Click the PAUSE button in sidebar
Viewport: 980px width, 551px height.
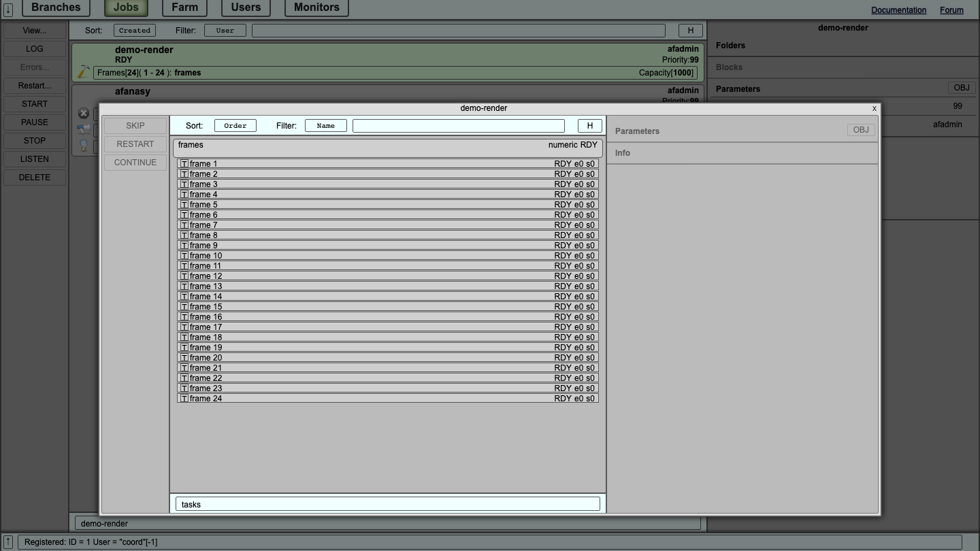click(35, 122)
